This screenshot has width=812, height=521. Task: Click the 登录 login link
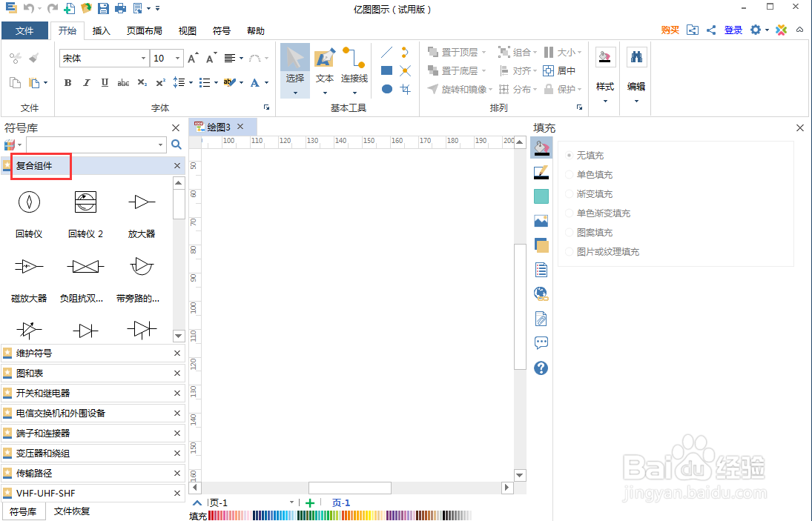tap(733, 30)
